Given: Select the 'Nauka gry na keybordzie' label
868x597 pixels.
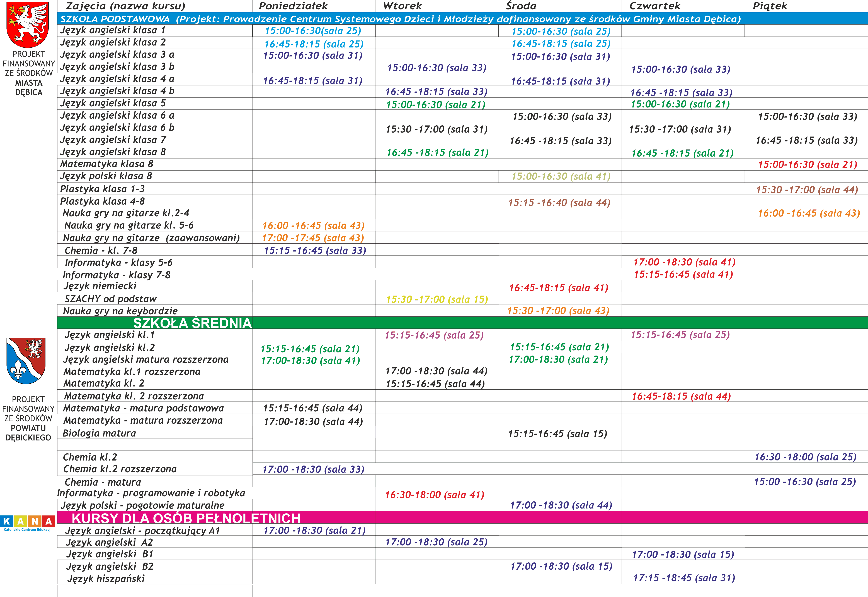Looking at the screenshot, I should point(120,311).
